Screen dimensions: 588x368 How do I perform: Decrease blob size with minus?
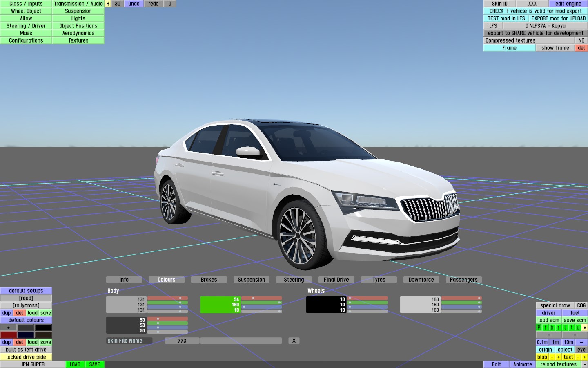click(552, 357)
